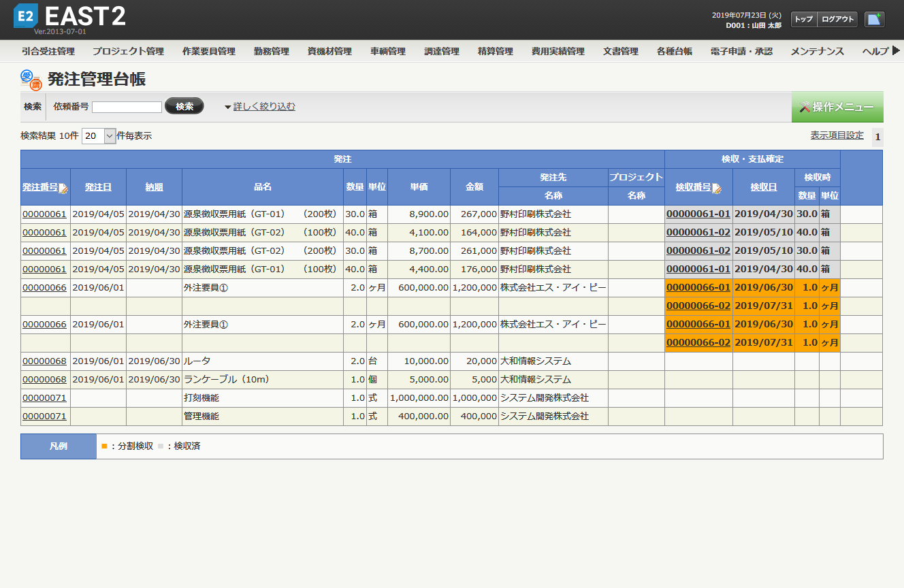Open the 各種台帳 menu

pos(675,51)
